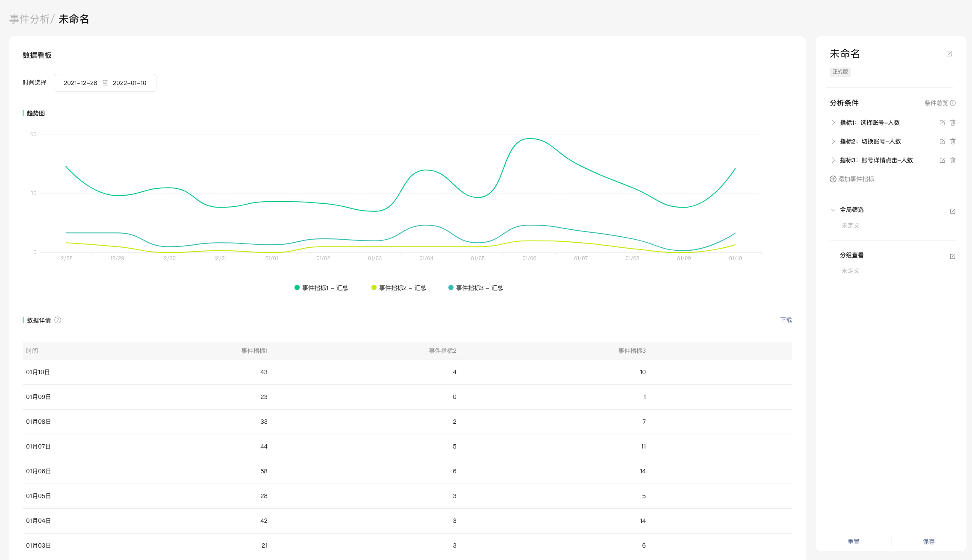Screen dimensions: 972x560
Task: Download the data details via 下载
Action: 786,320
